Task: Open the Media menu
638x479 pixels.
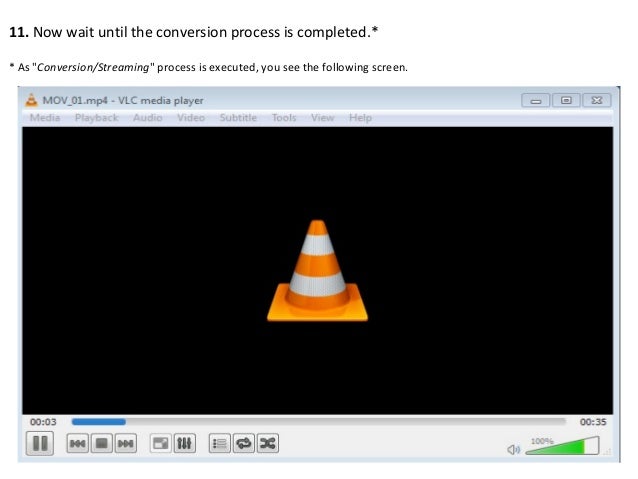Action: [45, 118]
